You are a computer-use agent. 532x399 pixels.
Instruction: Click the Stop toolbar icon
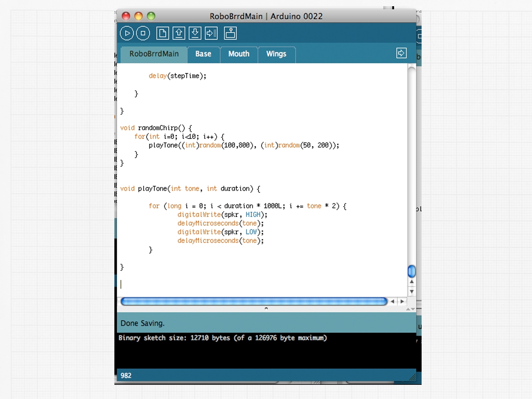143,33
